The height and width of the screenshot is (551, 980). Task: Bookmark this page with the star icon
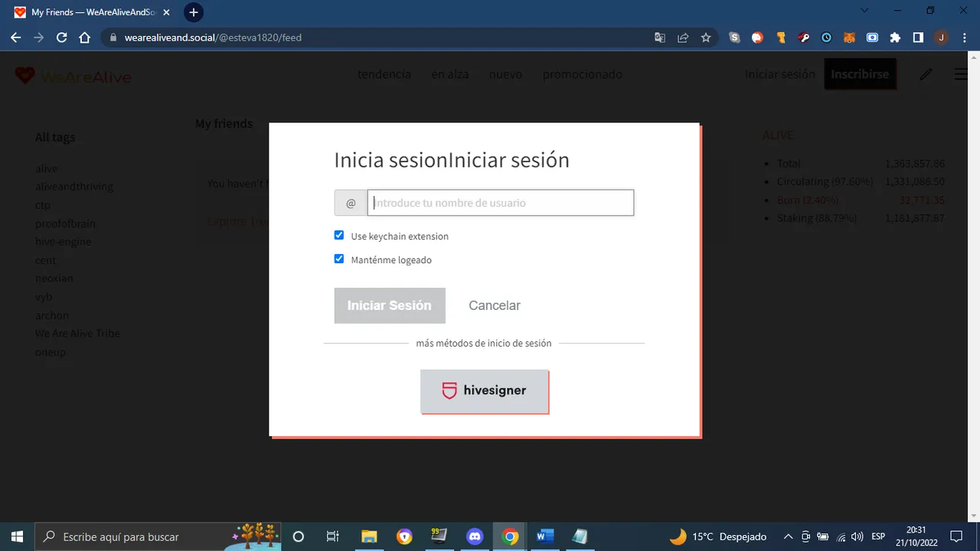pos(706,37)
